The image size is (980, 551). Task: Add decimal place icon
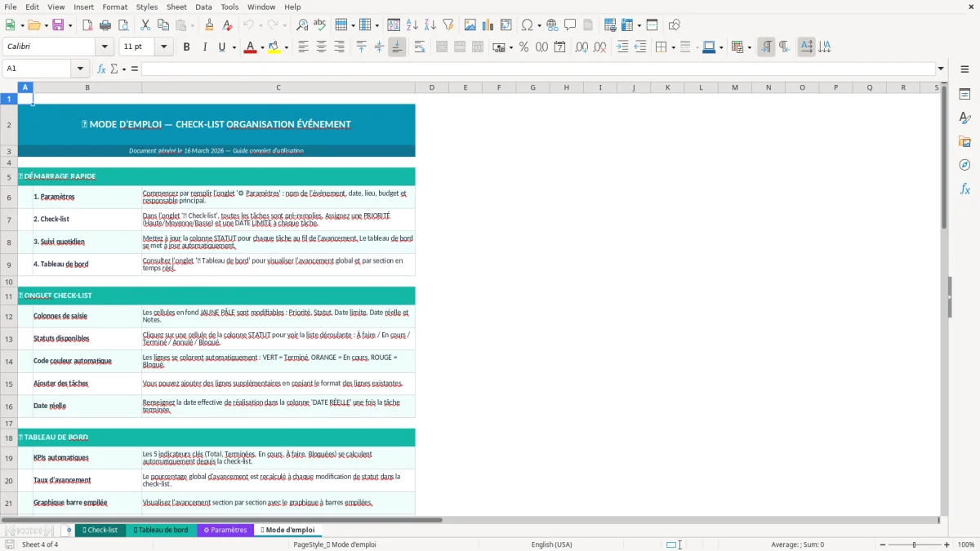[581, 47]
